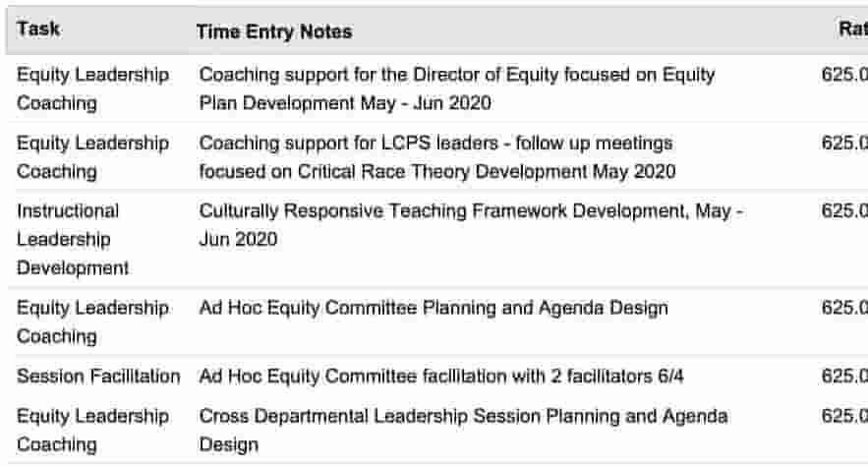Select the Session Facilitation task cell
Image resolution: width=868 pixels, height=467 pixels.
[98, 377]
